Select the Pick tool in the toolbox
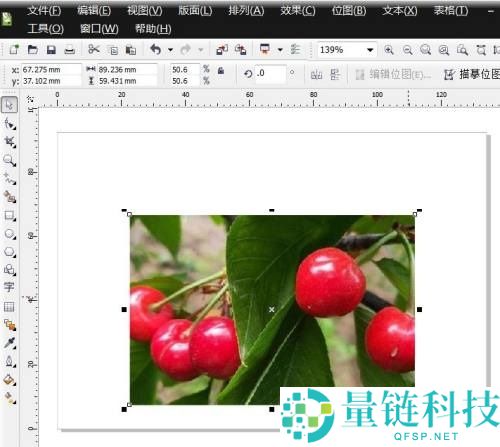The height and width of the screenshot is (447, 500). click(x=9, y=105)
